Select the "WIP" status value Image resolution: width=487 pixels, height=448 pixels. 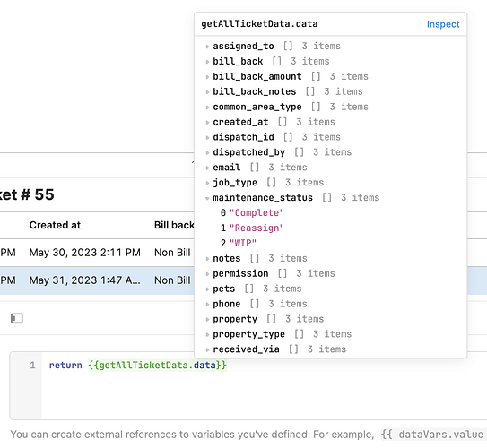(243, 243)
